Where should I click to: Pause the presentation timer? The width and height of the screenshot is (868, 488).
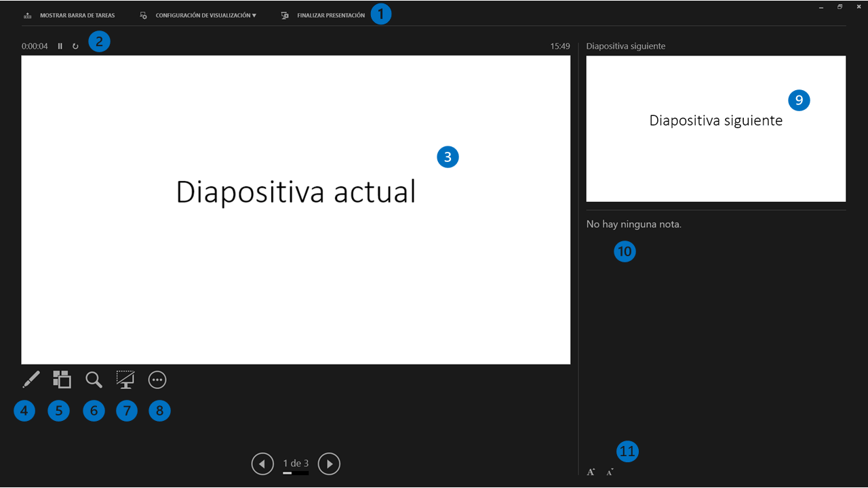(x=60, y=46)
